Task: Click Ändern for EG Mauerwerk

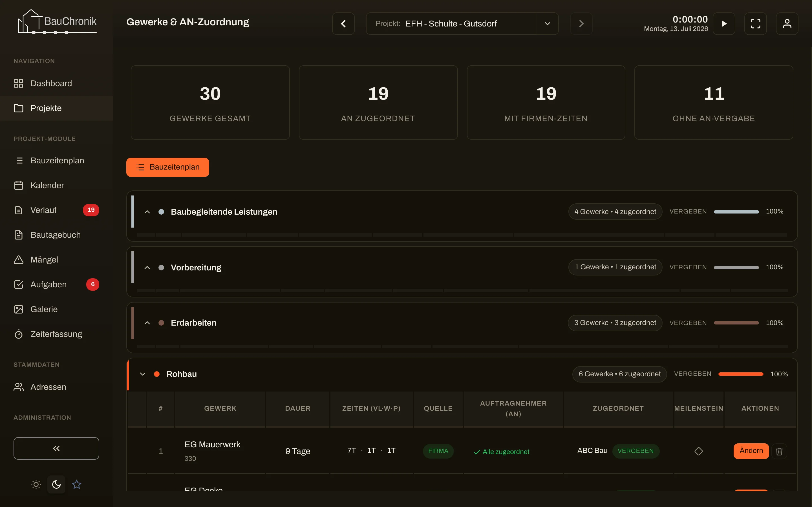Action: 751,451
